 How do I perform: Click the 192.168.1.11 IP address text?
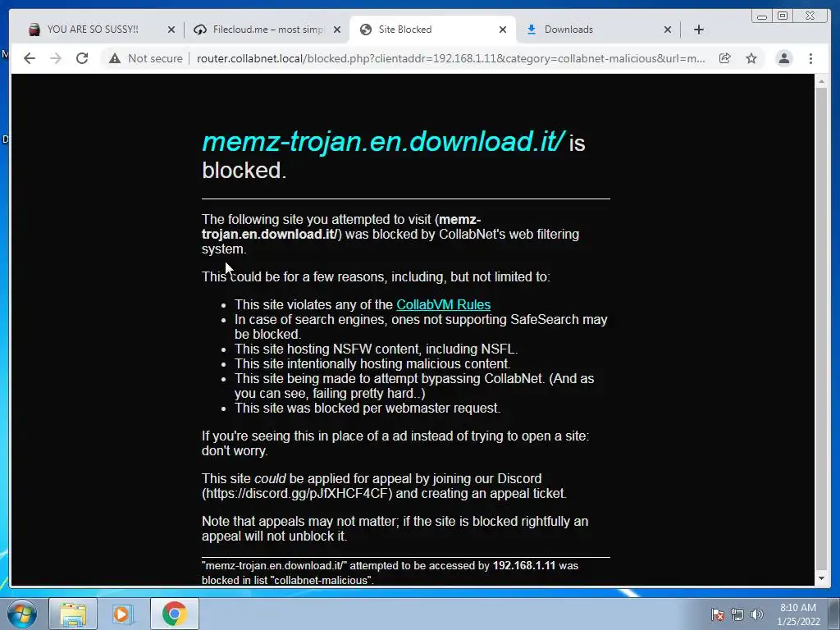click(524, 566)
